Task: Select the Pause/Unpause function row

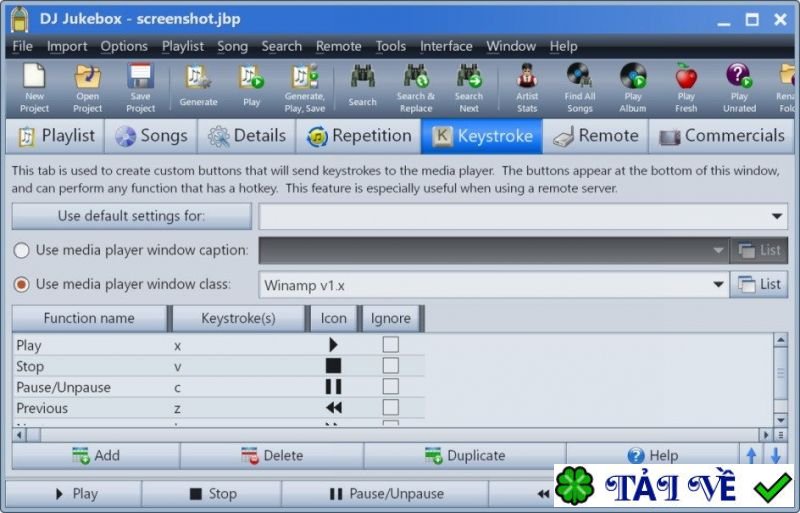Action: pyautogui.click(x=219, y=387)
